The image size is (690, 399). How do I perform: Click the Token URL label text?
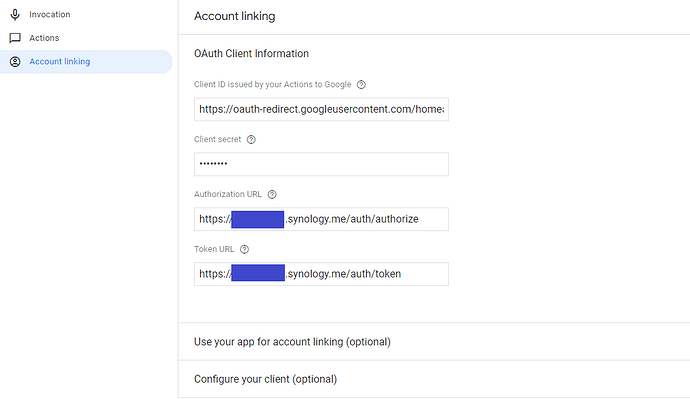[214, 249]
